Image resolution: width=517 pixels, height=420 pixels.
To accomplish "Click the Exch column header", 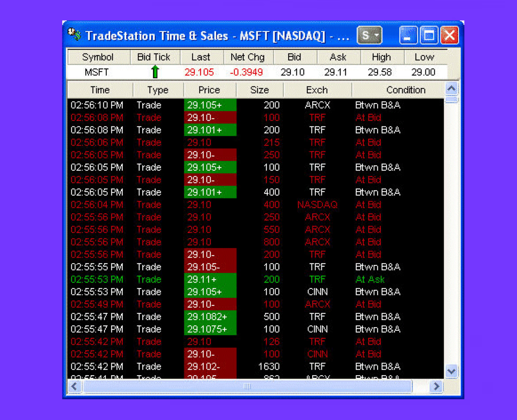I will pos(317,90).
